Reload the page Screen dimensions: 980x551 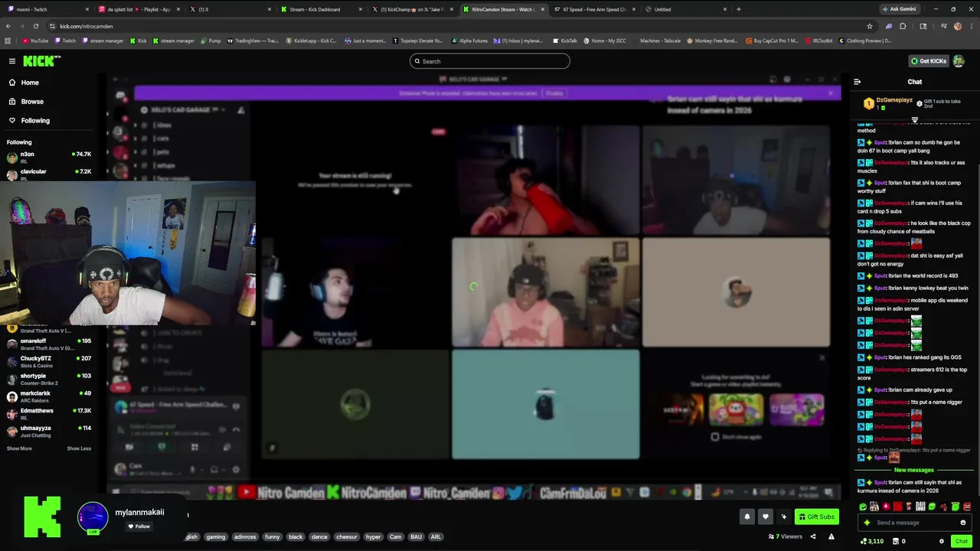[35, 26]
